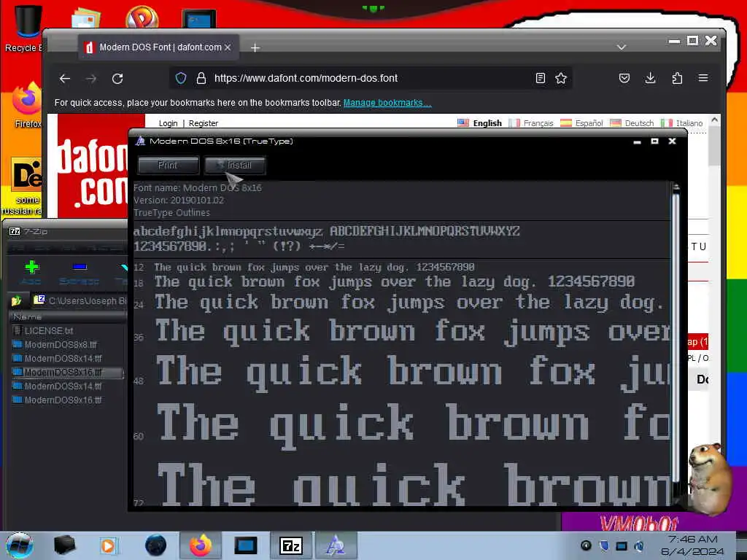Click the font viewer vertical scrollbar
747x560 pixels.
point(676,338)
